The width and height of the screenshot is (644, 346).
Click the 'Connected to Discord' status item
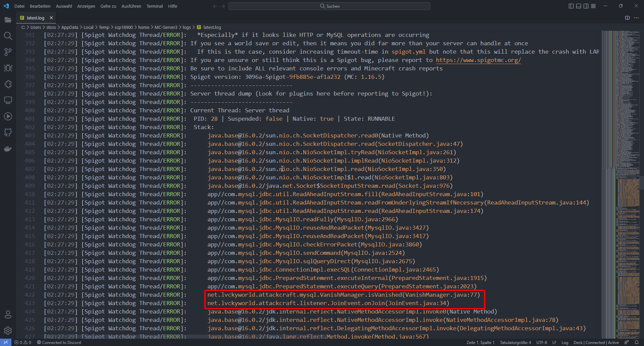point(59,343)
